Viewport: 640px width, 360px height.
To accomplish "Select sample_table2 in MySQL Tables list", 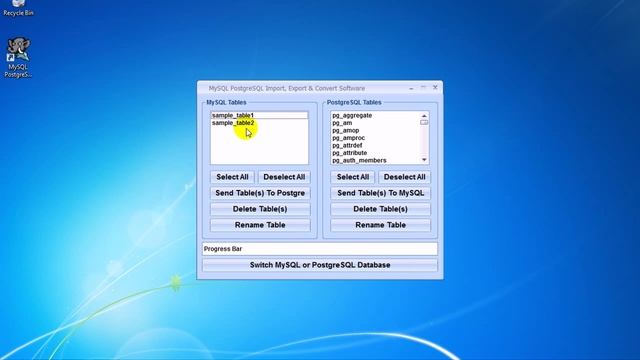I will 259,123.
